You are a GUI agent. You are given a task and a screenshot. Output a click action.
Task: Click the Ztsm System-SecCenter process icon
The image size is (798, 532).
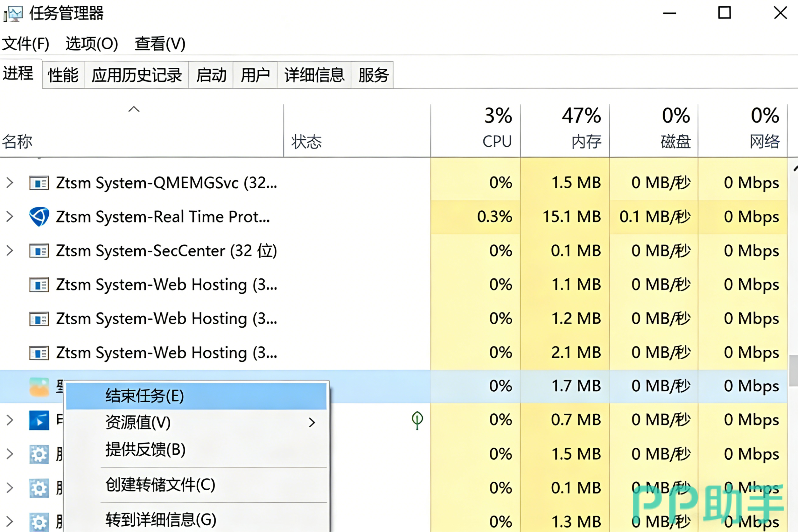pyautogui.click(x=39, y=251)
